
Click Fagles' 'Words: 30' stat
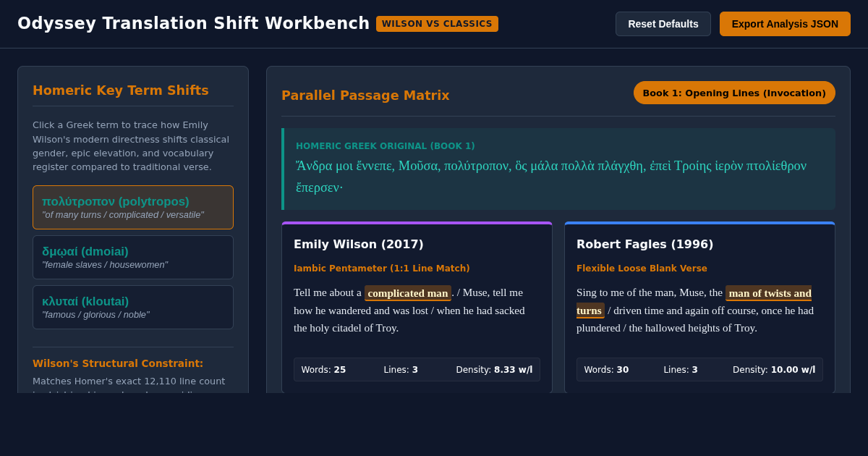pos(606,370)
